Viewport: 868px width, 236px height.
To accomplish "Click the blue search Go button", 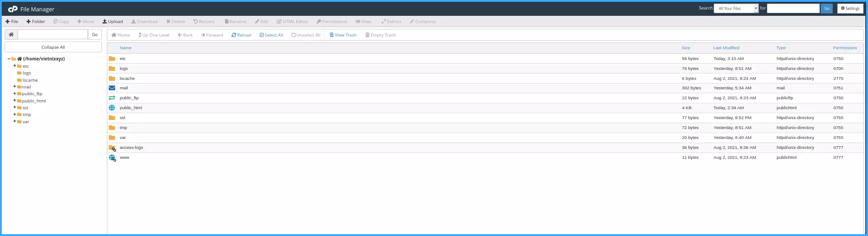I will 827,8.
